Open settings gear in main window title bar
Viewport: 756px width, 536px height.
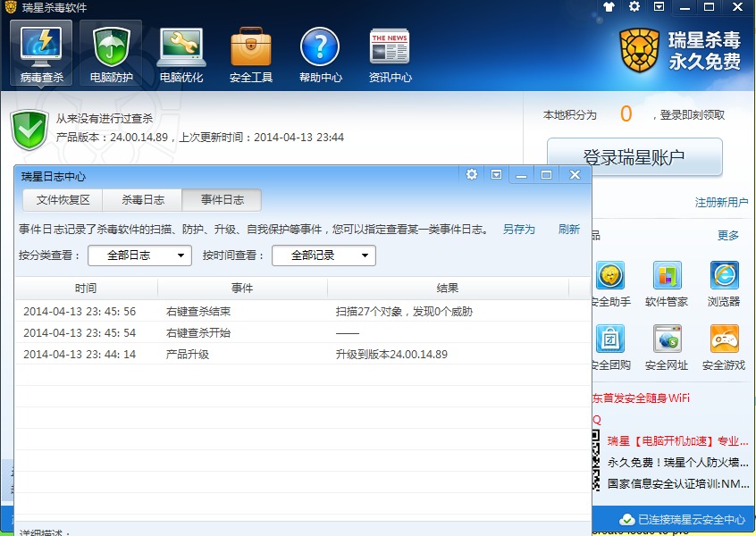point(634,7)
